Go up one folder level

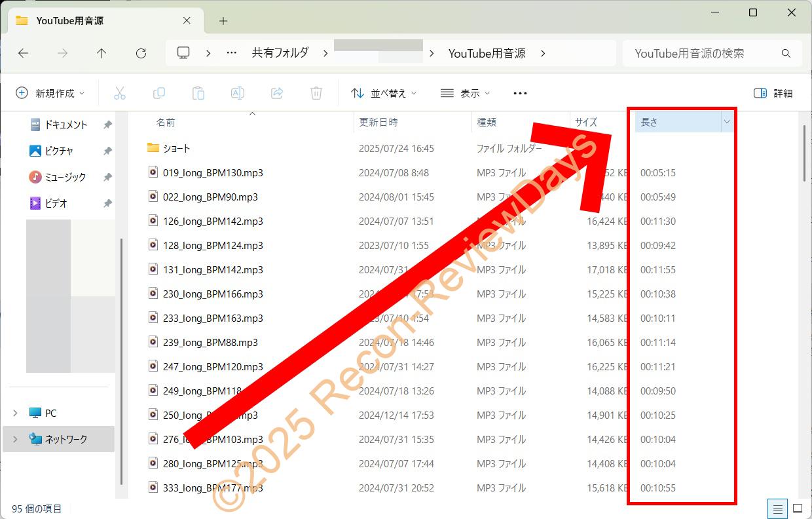[101, 54]
